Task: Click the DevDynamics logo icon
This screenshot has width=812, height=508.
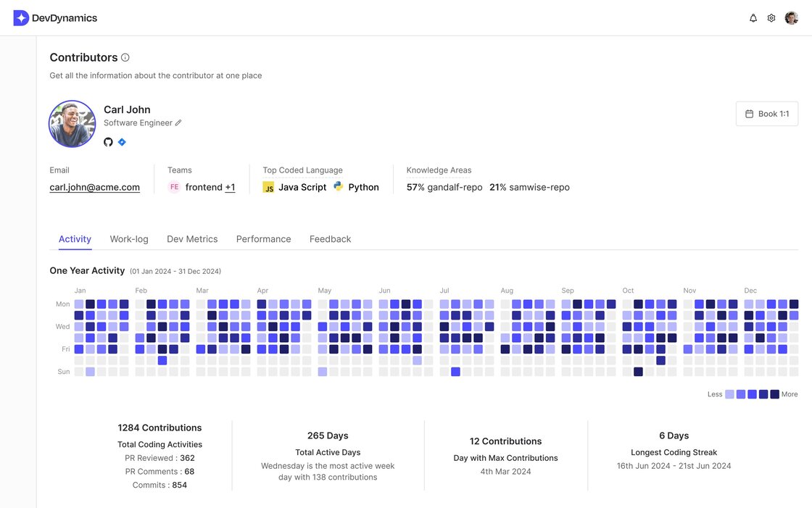Action: pos(21,17)
